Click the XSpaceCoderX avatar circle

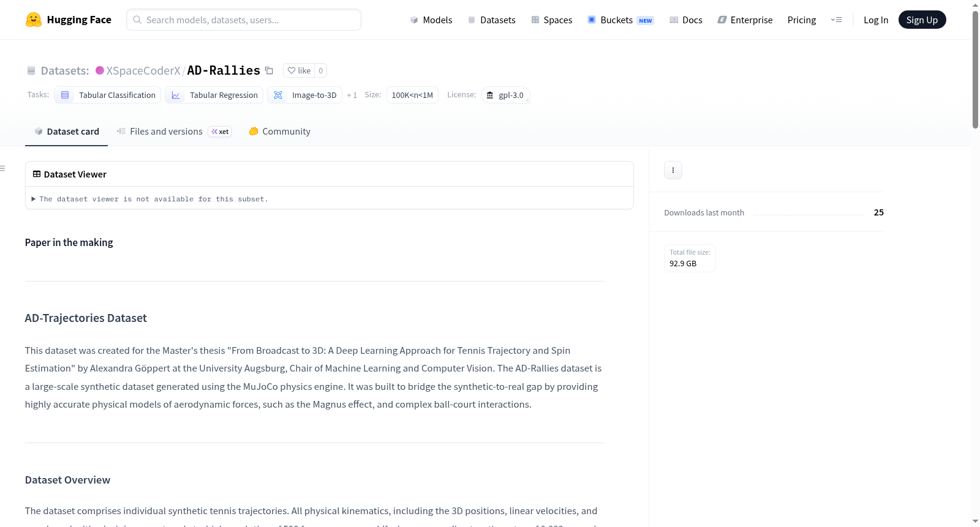(x=100, y=70)
